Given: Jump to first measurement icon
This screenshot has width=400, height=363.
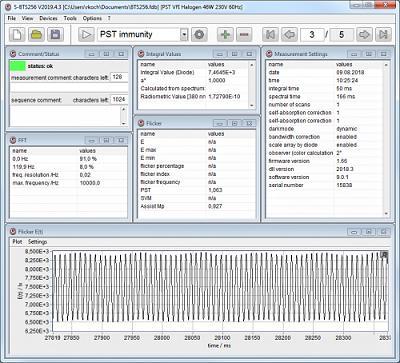Looking at the screenshot, I should (x=270, y=34).
